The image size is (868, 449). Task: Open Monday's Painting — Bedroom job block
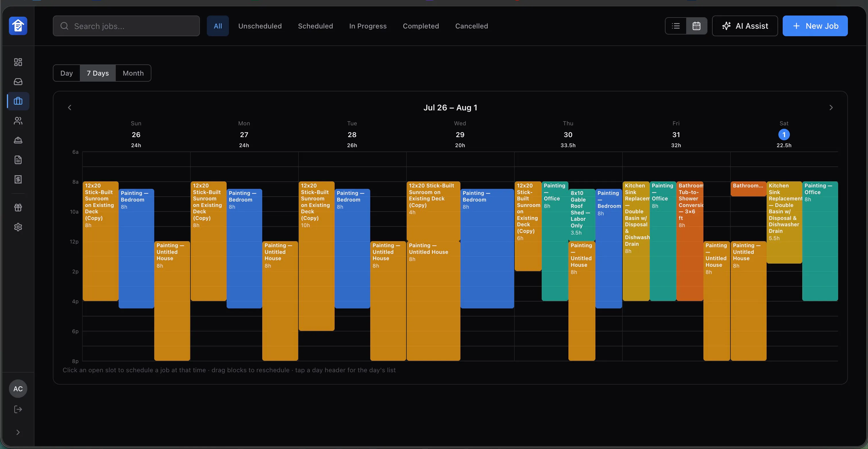[244, 249]
